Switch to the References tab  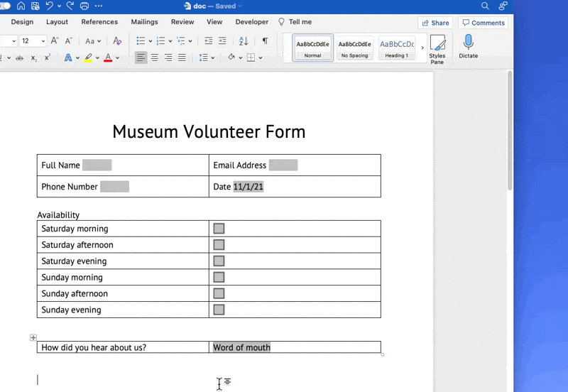point(99,22)
